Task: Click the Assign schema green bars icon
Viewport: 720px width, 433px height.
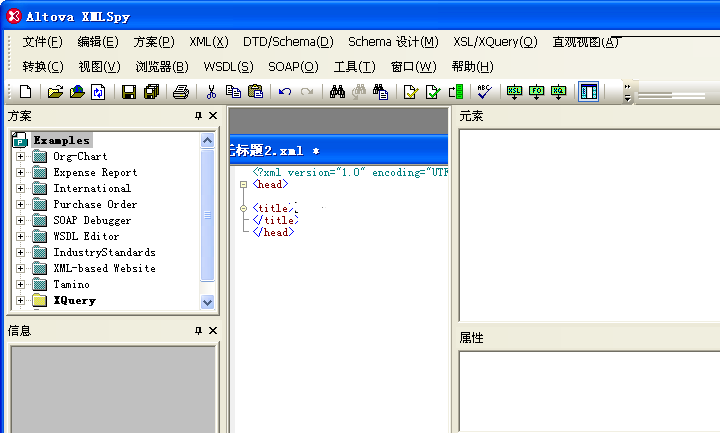Action: tap(456, 92)
